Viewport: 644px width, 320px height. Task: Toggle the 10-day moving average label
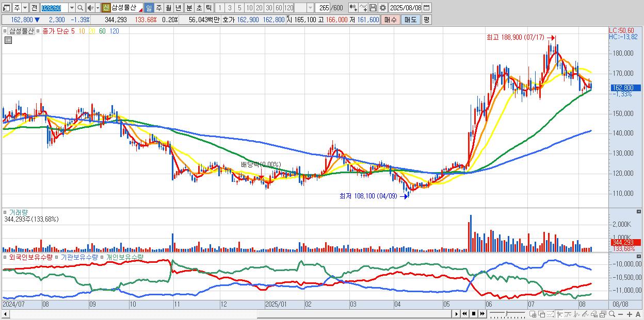pos(82,31)
